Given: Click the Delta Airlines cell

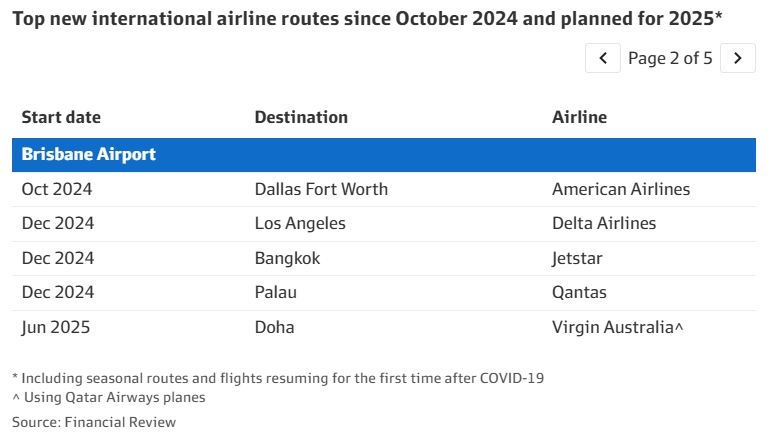Looking at the screenshot, I should click(x=604, y=223).
